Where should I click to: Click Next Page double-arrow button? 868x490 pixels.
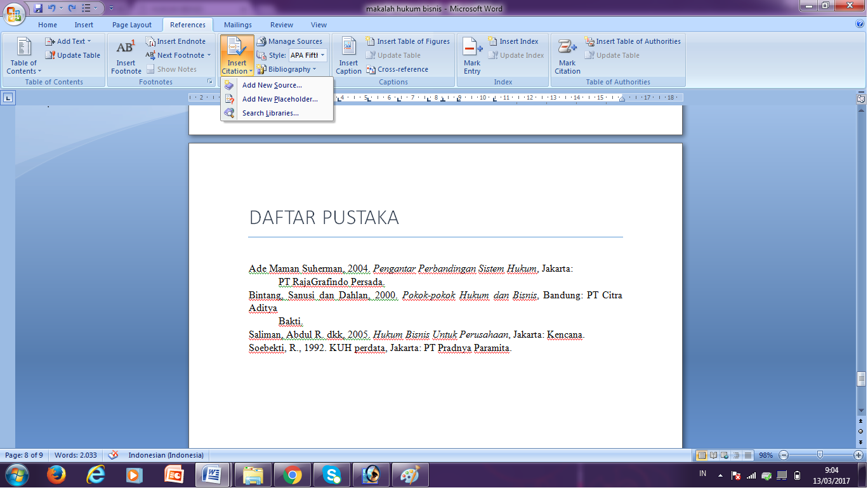point(860,442)
